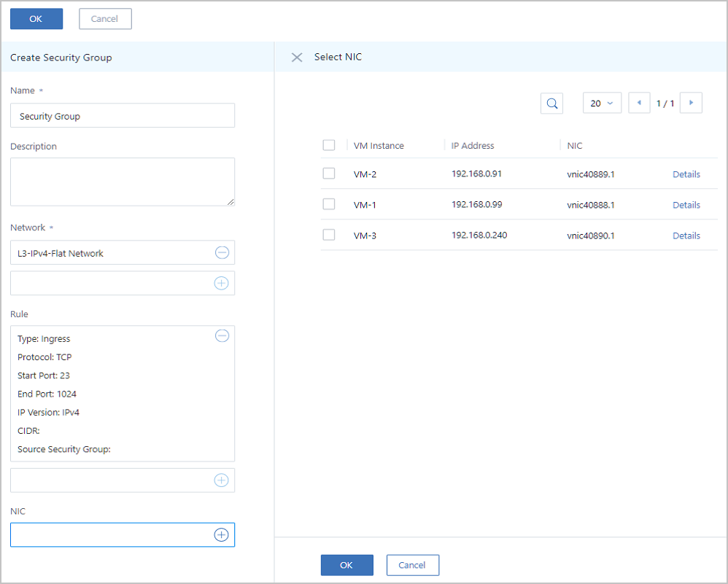Click the IP Address column header
Image resolution: width=728 pixels, height=584 pixels.
(x=473, y=146)
